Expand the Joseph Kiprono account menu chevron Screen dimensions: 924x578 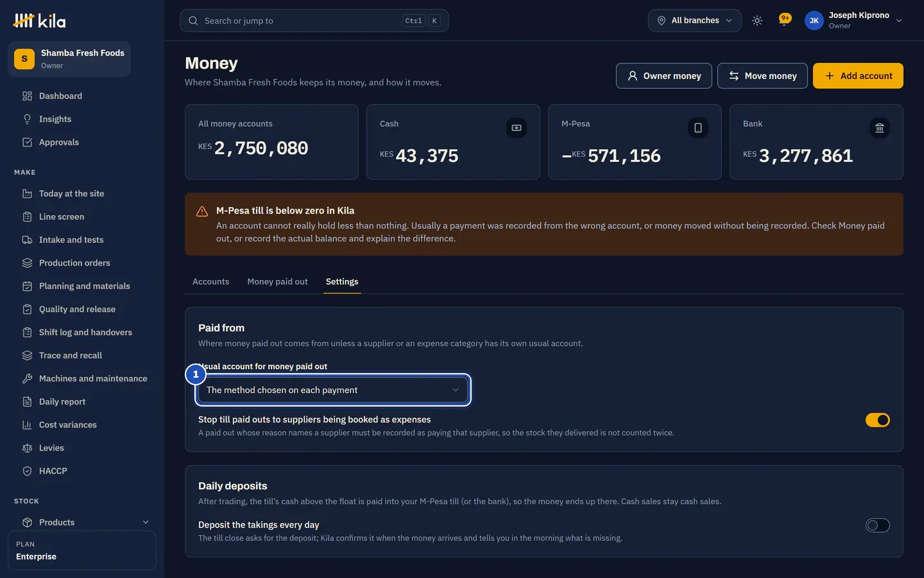(899, 21)
